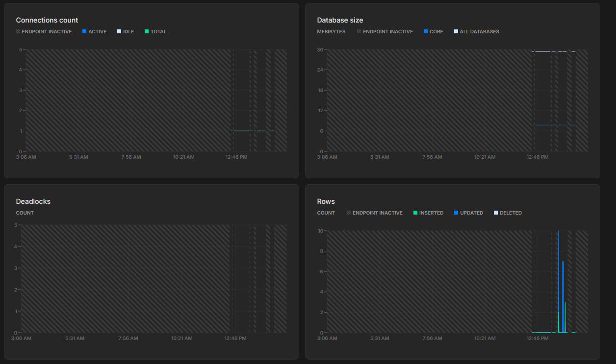The image size is (616, 364).
Task: Click the ACTIVE blue legend swatch
Action: tap(84, 31)
